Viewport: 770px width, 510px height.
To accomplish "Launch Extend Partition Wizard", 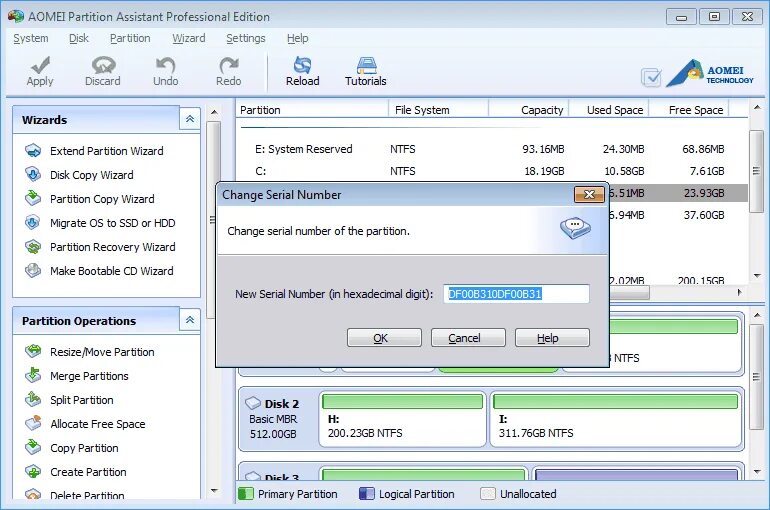I will point(107,151).
